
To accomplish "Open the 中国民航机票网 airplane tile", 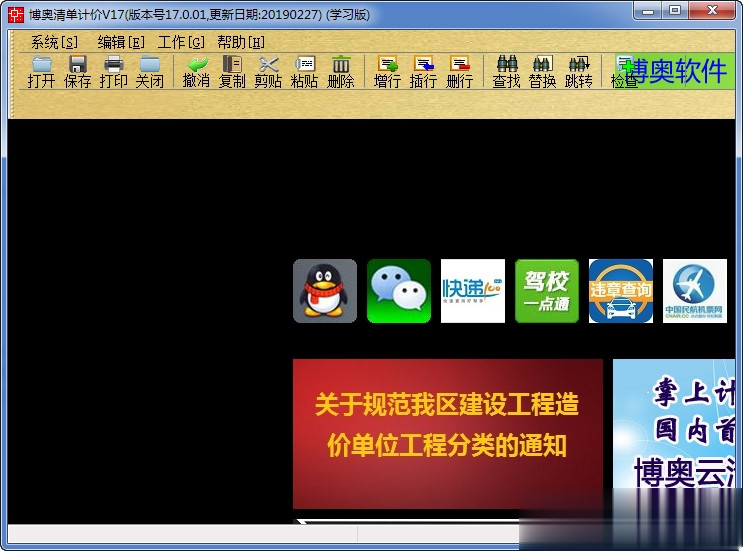I will click(695, 291).
